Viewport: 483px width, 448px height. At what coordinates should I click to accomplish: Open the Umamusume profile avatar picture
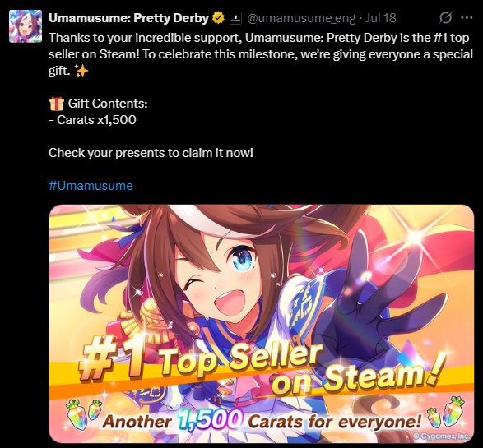click(26, 26)
